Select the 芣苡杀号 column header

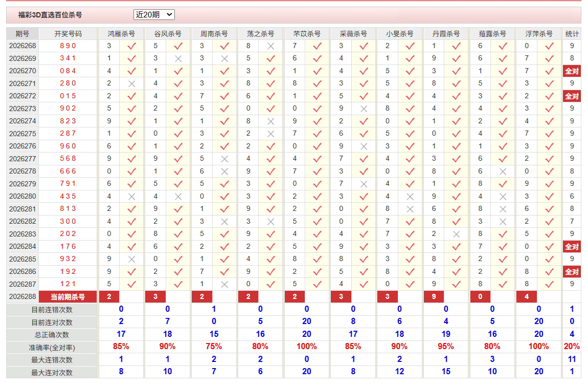click(307, 34)
